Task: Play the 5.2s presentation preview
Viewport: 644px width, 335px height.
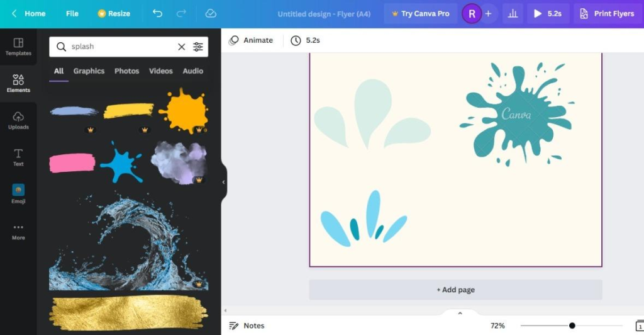Action: click(548, 14)
